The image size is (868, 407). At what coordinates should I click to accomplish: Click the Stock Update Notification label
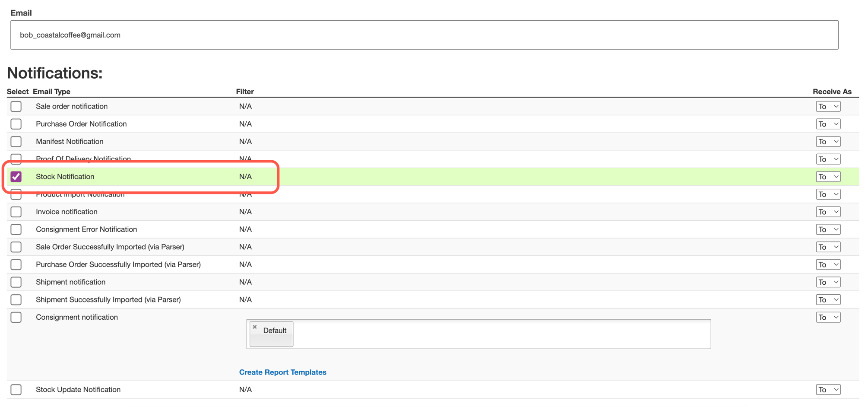[x=78, y=390]
